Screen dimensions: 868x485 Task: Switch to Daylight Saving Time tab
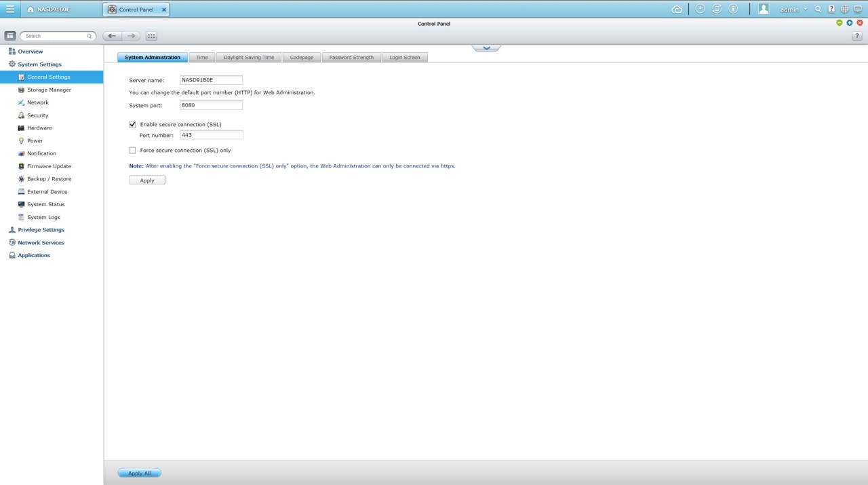(249, 57)
